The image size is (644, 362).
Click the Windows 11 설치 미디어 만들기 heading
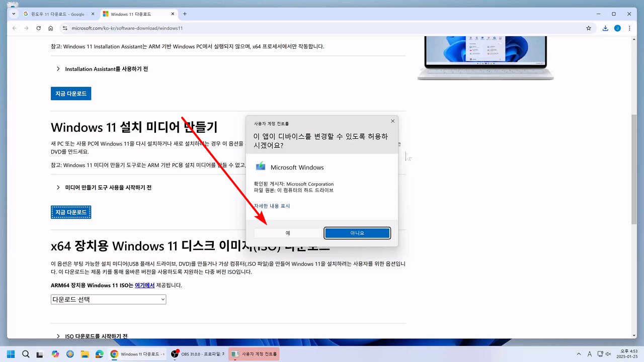(134, 127)
